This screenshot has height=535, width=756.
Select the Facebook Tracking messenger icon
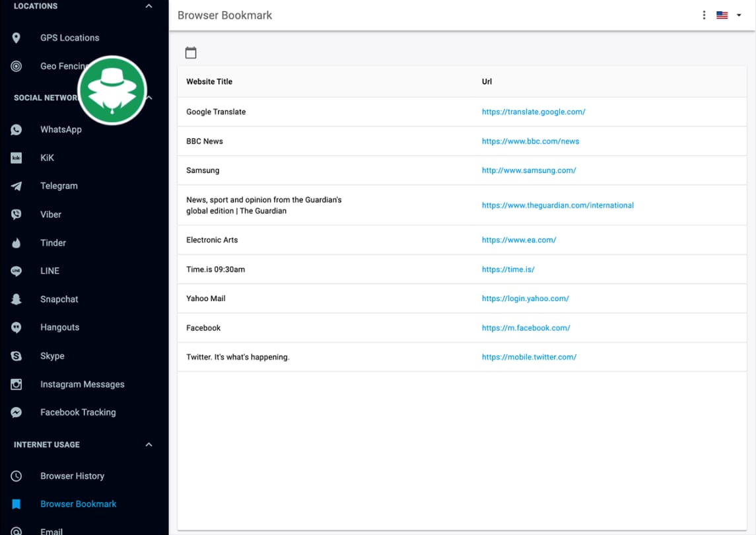pyautogui.click(x=16, y=412)
